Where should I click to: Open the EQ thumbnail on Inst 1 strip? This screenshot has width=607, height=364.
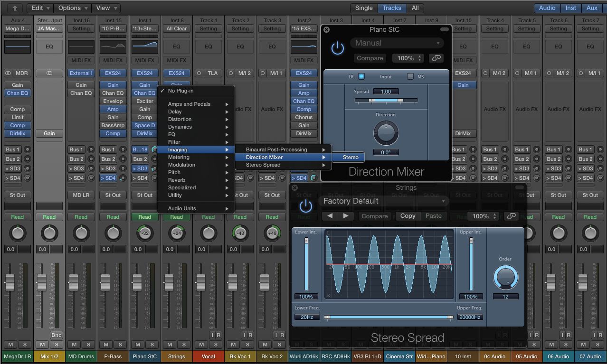click(x=145, y=47)
